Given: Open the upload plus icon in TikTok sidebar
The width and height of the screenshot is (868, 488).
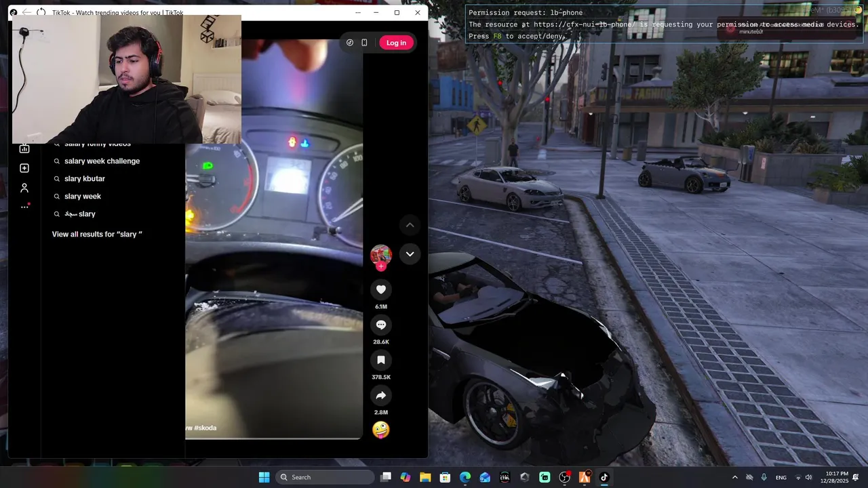Looking at the screenshot, I should pyautogui.click(x=24, y=168).
